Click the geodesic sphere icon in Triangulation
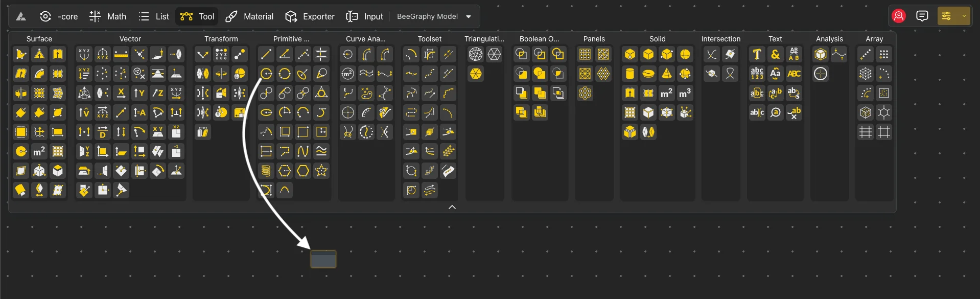Viewport: 980px width, 299px height. 476,54
